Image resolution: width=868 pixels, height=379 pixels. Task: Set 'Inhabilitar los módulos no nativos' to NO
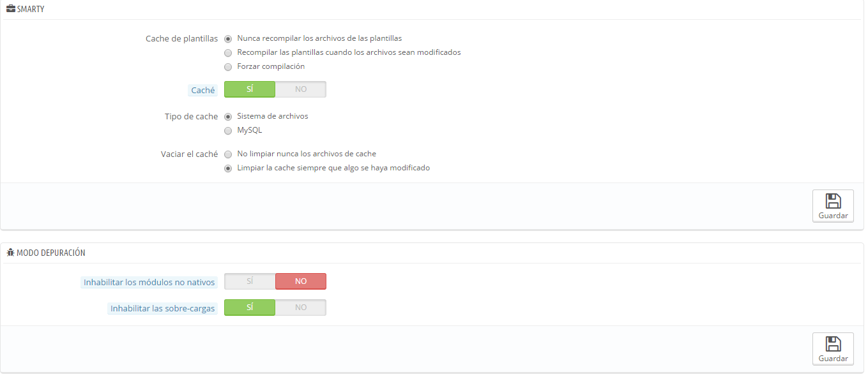[x=301, y=281]
